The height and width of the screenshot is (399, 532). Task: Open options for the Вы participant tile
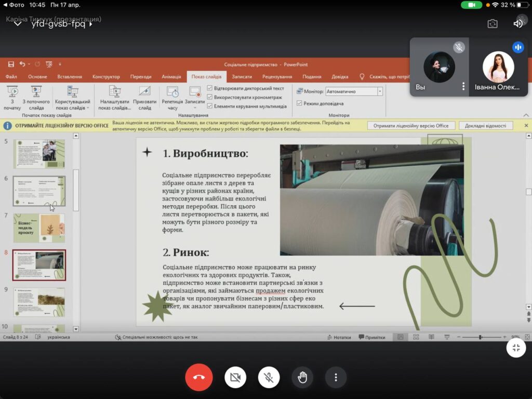pos(463,87)
